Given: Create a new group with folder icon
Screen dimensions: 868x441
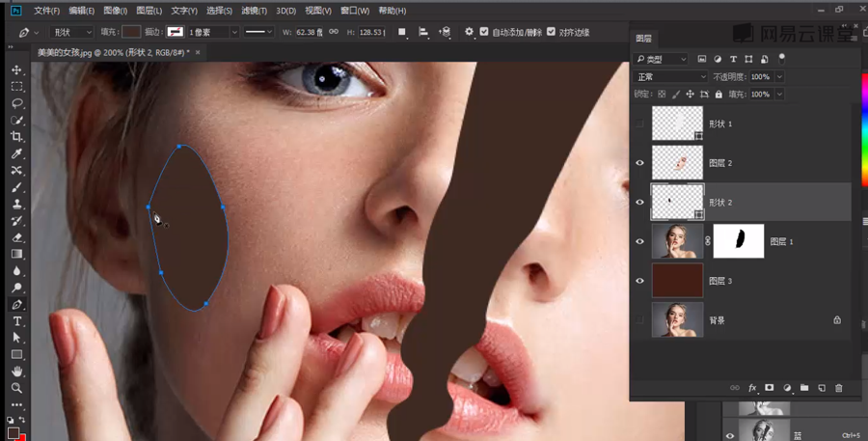Looking at the screenshot, I should point(804,388).
